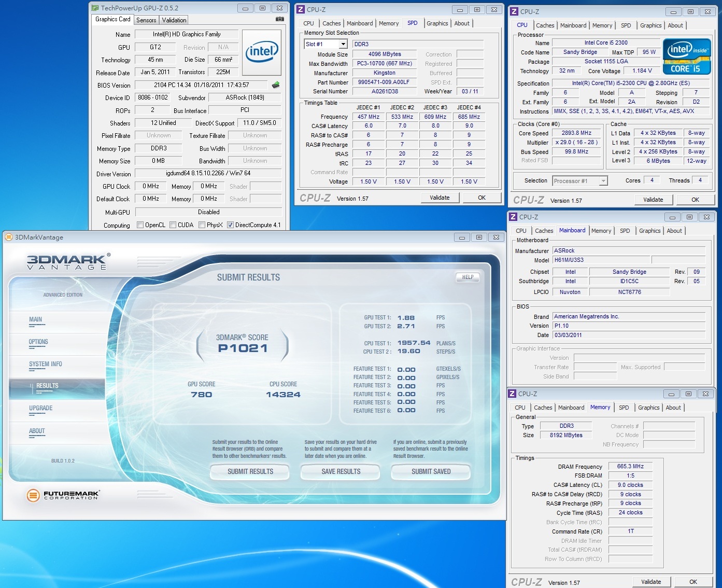722x588 pixels.
Task: Open About tab in CPU-Z CPU window
Action: (x=675, y=25)
